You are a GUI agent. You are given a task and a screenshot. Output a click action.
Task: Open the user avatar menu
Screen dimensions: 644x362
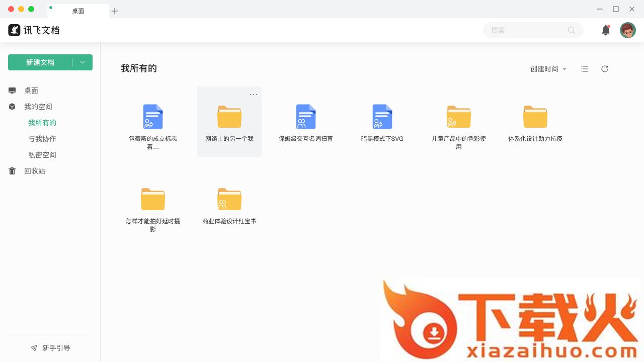point(628,30)
